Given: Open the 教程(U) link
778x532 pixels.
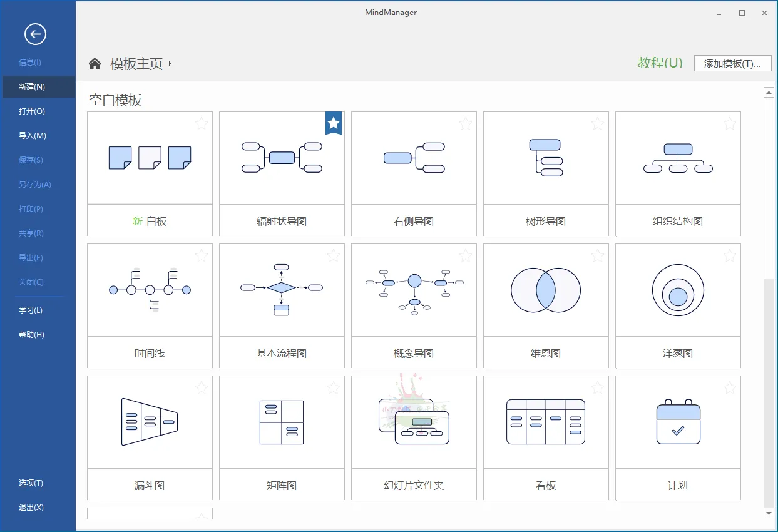Looking at the screenshot, I should 660,63.
